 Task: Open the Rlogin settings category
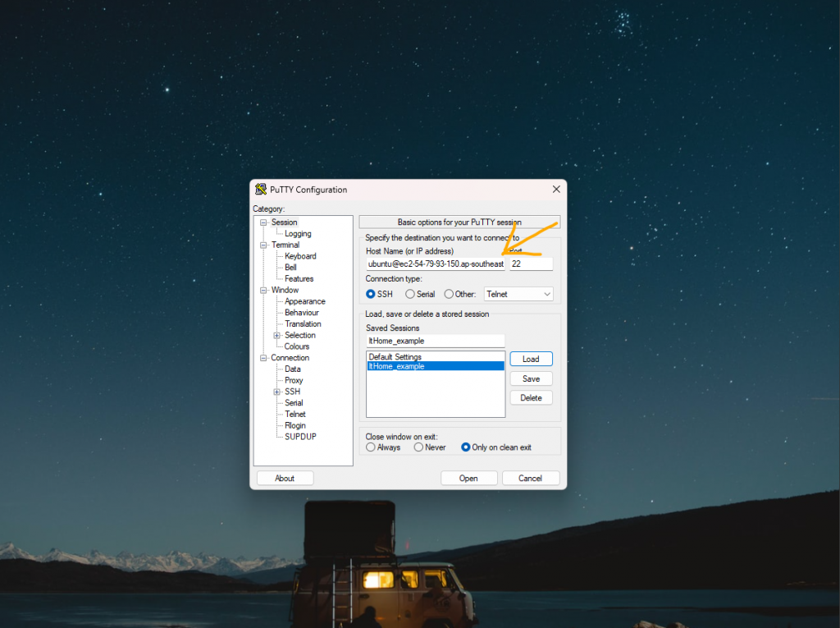coord(295,424)
